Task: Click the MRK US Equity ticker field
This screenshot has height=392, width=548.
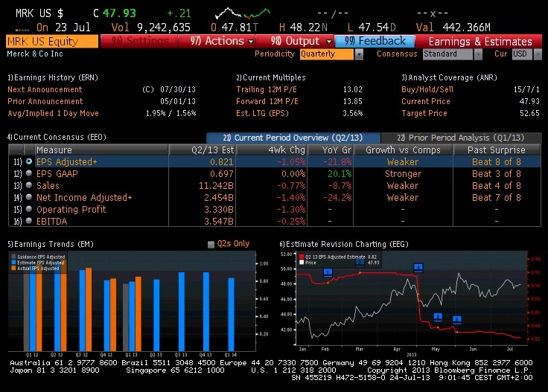Action: pos(52,41)
